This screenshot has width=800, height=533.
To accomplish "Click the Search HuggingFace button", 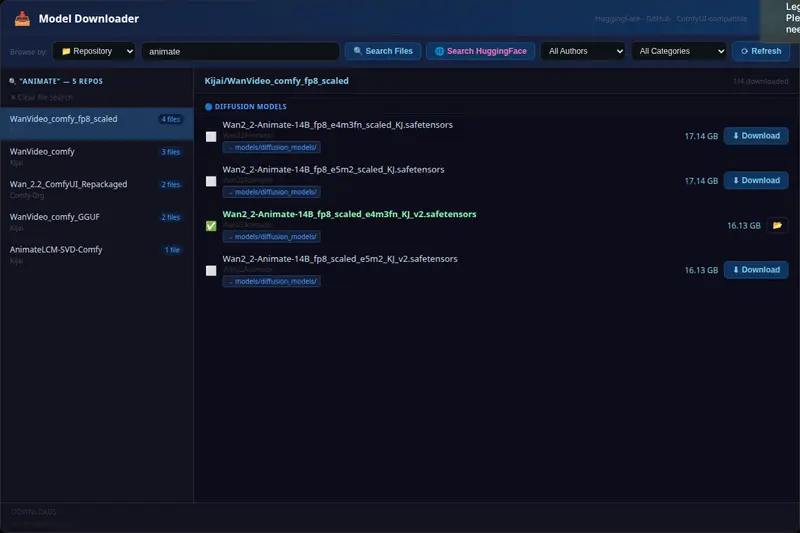I will [x=480, y=51].
